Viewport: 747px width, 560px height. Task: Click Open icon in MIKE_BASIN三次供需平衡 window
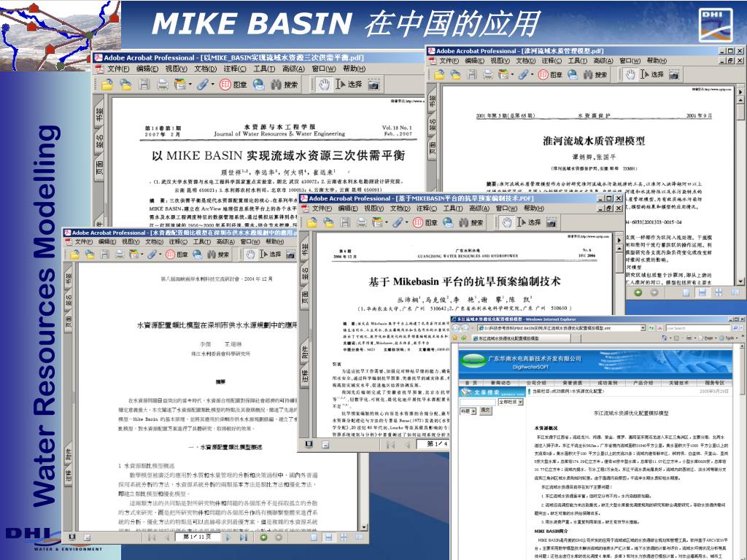tap(107, 85)
